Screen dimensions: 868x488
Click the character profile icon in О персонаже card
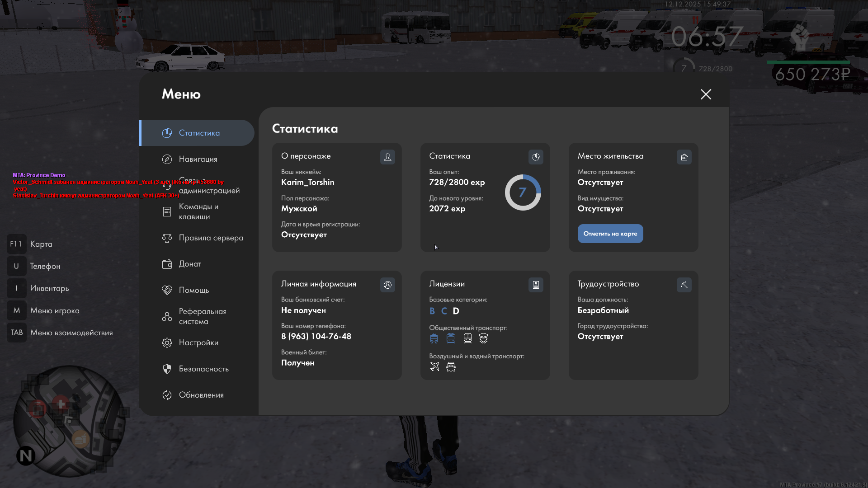click(x=387, y=157)
